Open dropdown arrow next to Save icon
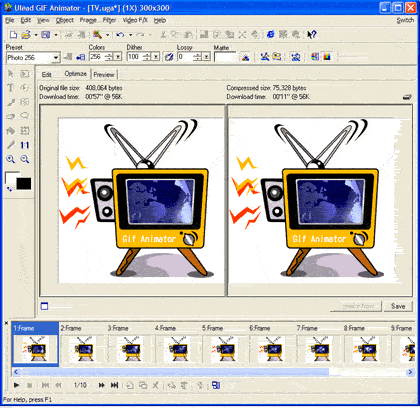 56,35
